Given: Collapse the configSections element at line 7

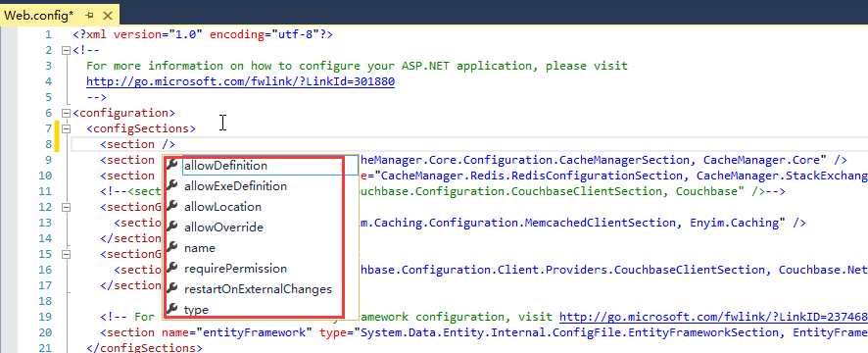Looking at the screenshot, I should click(66, 128).
